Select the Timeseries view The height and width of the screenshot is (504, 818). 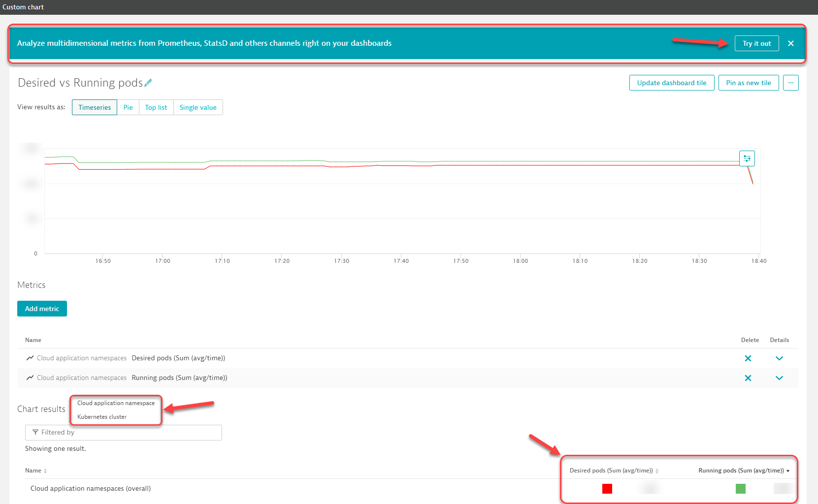pos(95,107)
